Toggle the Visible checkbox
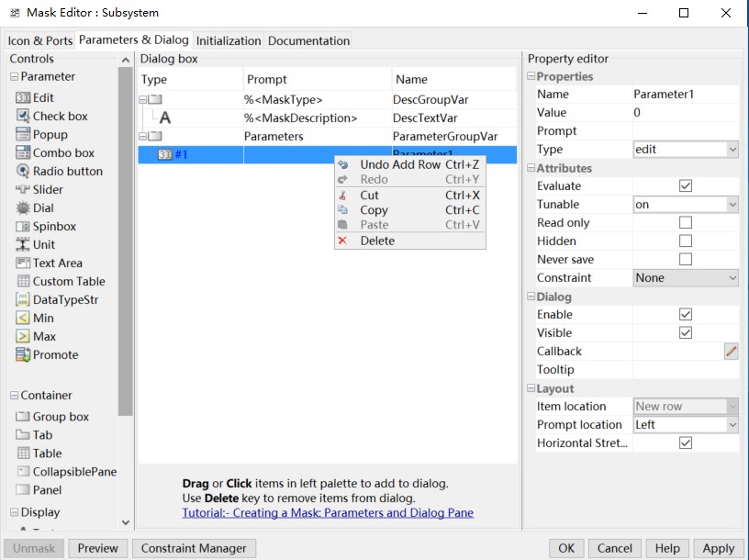Image resolution: width=749 pixels, height=560 pixels. click(x=686, y=332)
